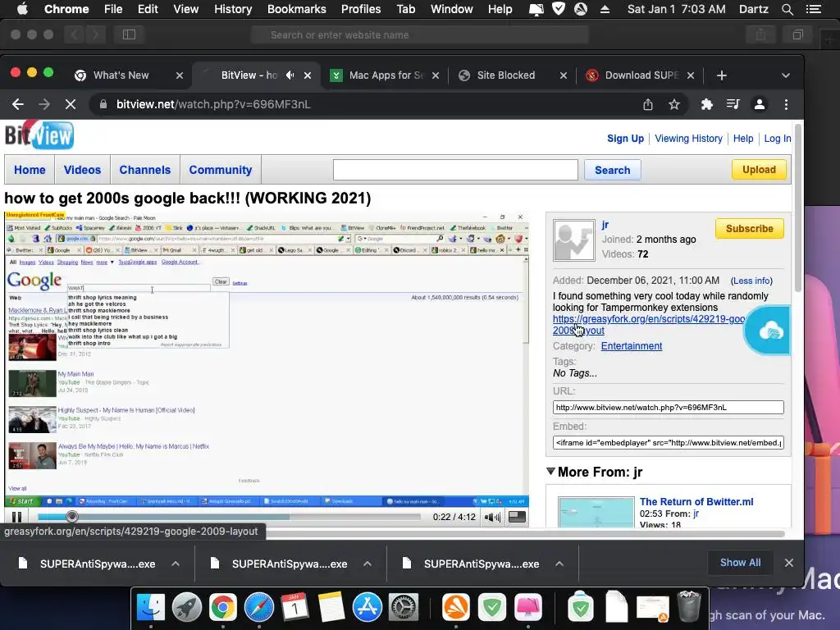
Task: Close the downloads bar
Action: point(788,563)
